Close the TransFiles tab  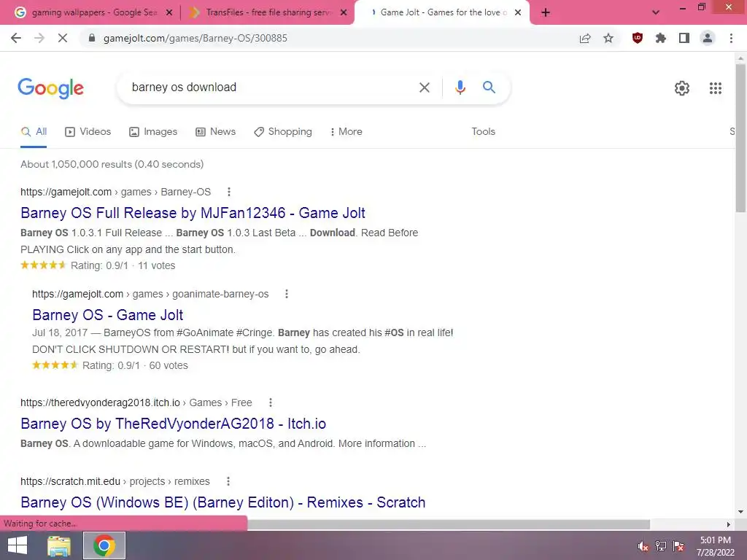[344, 13]
